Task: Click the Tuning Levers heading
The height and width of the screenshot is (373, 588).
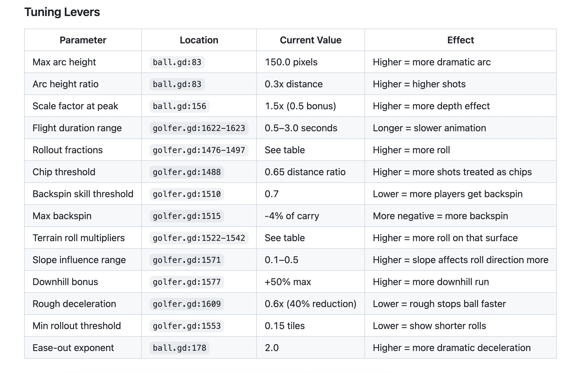Action: point(62,12)
